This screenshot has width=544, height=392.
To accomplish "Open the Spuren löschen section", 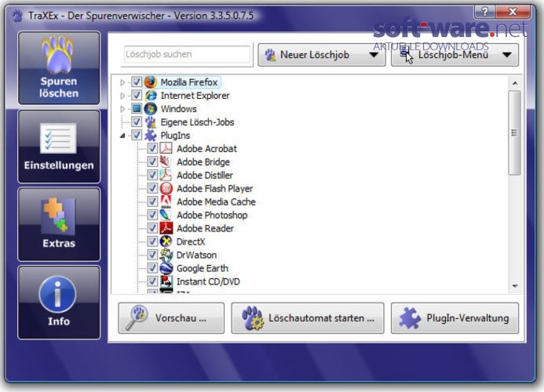I will tap(59, 67).
